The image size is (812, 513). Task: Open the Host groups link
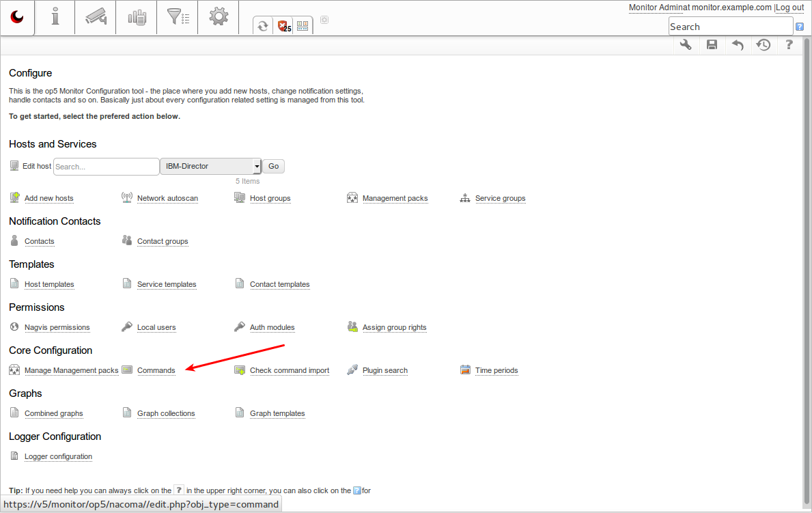tap(270, 198)
